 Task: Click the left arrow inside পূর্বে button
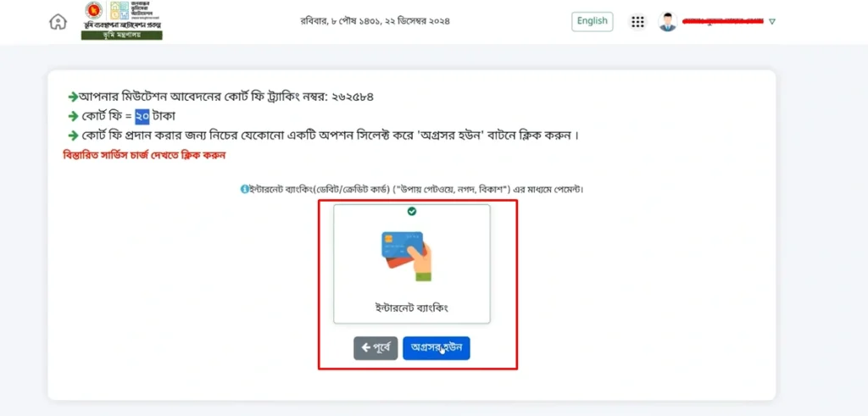[x=365, y=348]
